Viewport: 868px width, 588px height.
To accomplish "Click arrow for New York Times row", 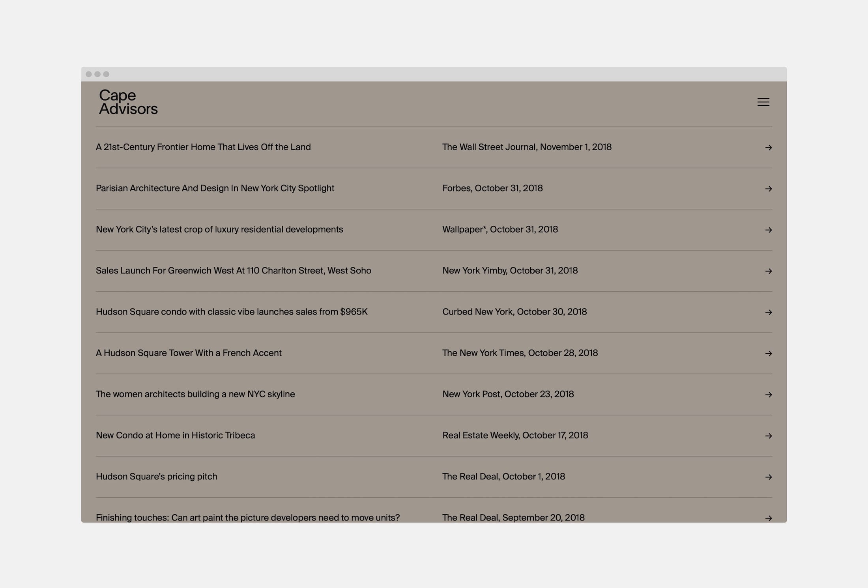I will click(x=768, y=353).
